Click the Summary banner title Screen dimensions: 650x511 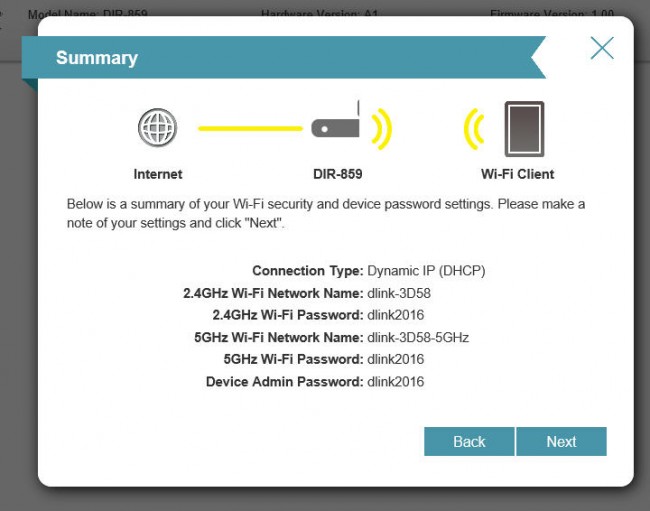pyautogui.click(x=97, y=58)
